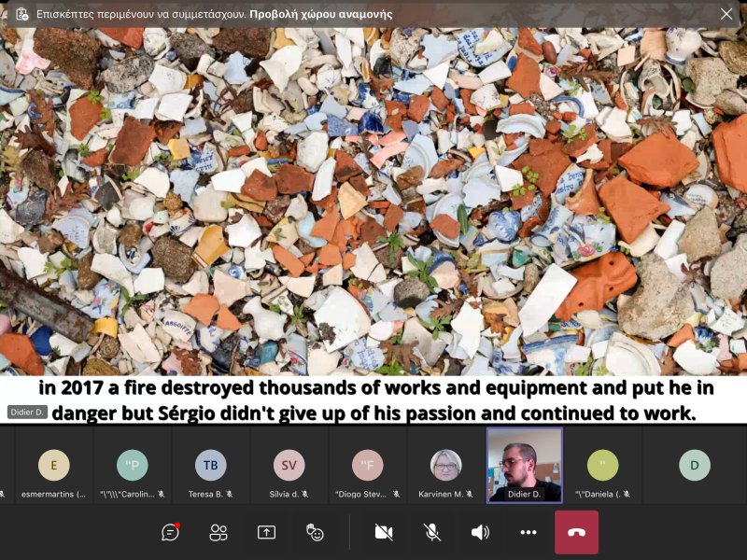Screen dimensions: 747x560
Task: Select esmermartins participant avatar
Action: tap(53, 465)
